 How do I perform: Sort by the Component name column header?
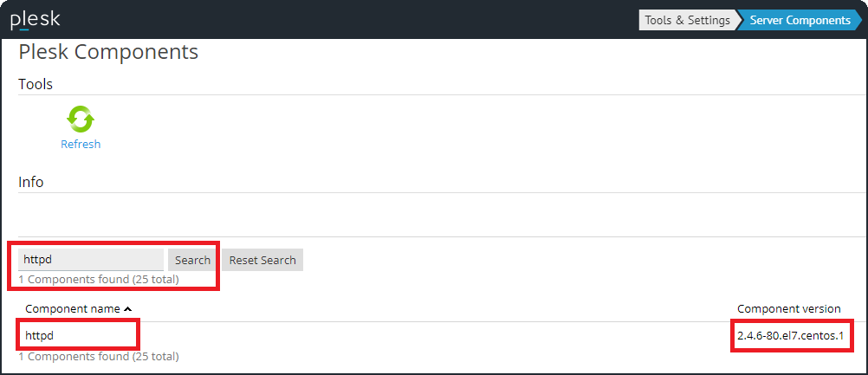73,309
